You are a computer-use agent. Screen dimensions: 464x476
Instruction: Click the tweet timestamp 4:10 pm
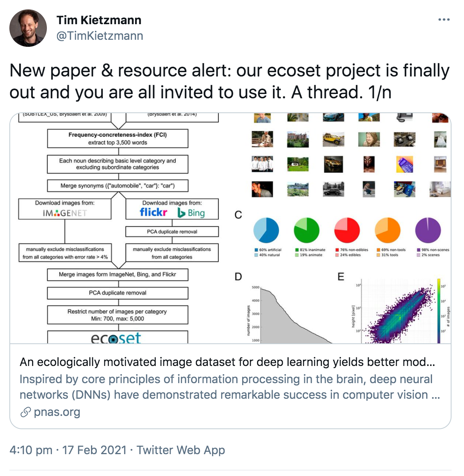pos(31,450)
